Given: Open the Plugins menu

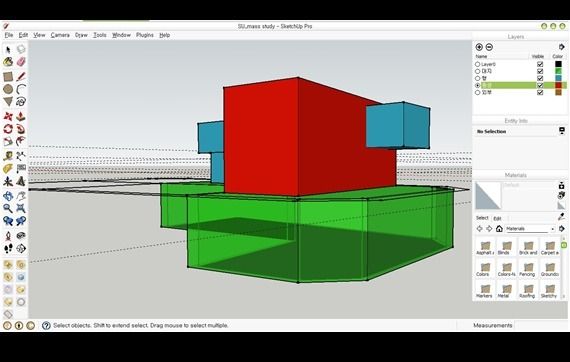Looking at the screenshot, I should [145, 35].
